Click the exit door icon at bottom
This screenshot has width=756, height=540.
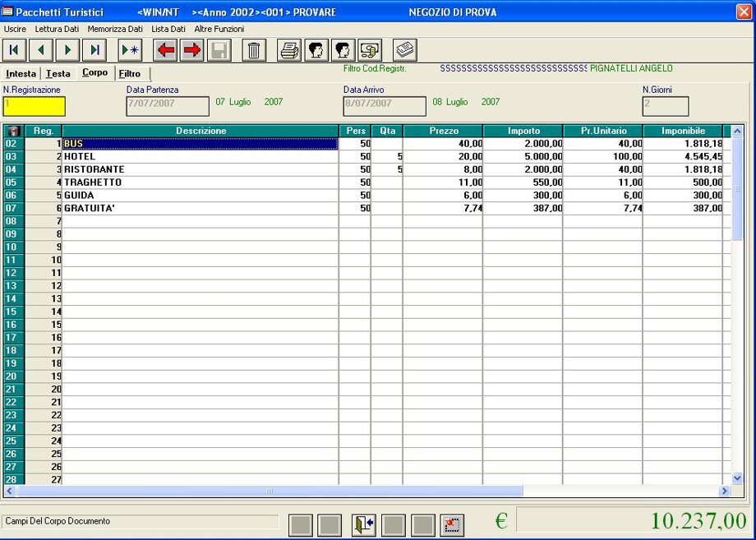point(363,525)
